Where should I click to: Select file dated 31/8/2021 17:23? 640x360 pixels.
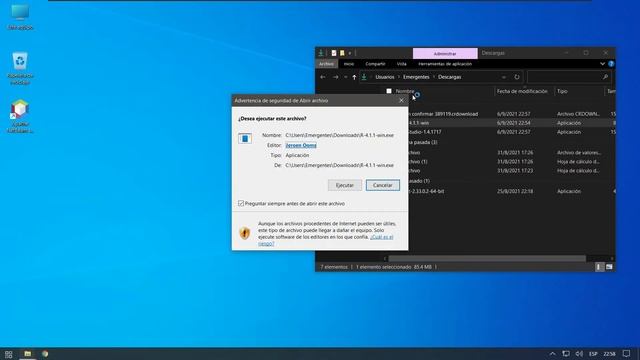511,171
